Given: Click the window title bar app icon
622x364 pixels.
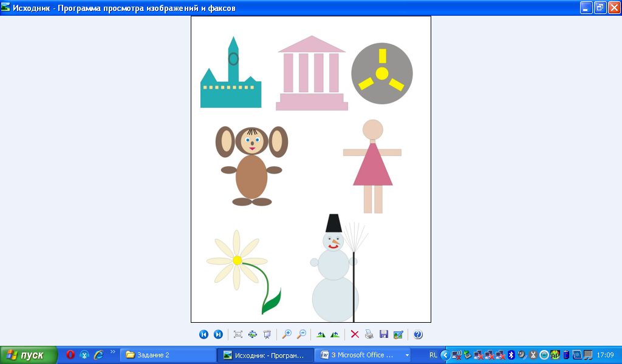Looking at the screenshot, I should point(5,7).
